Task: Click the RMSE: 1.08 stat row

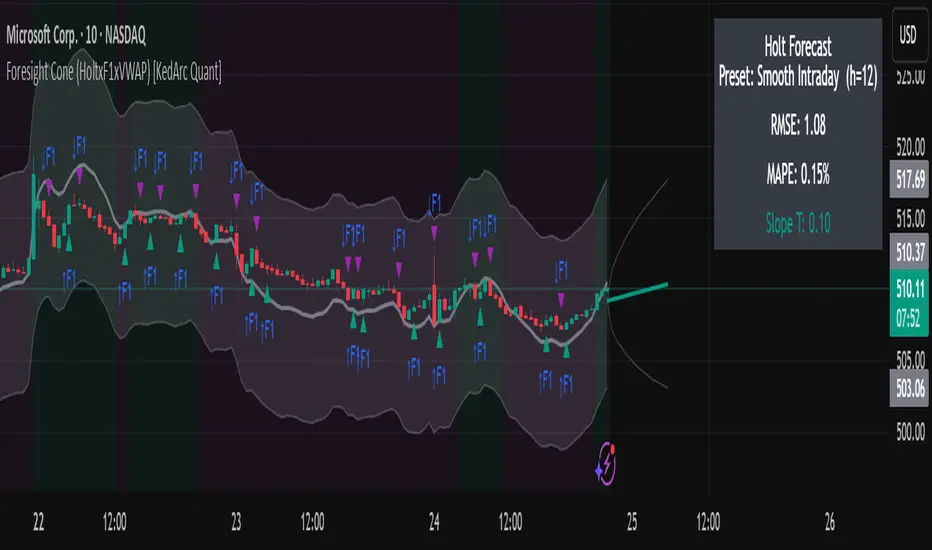Action: click(x=797, y=128)
